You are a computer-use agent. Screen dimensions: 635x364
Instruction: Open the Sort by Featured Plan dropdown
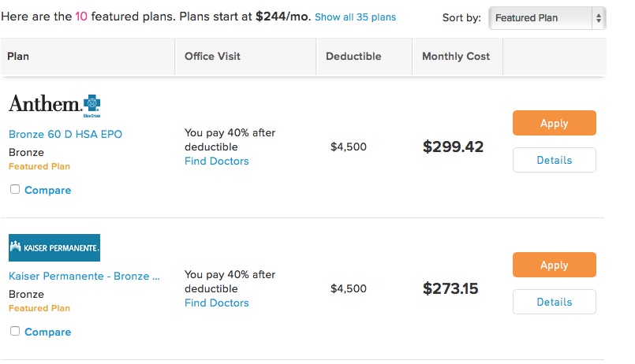click(x=547, y=18)
